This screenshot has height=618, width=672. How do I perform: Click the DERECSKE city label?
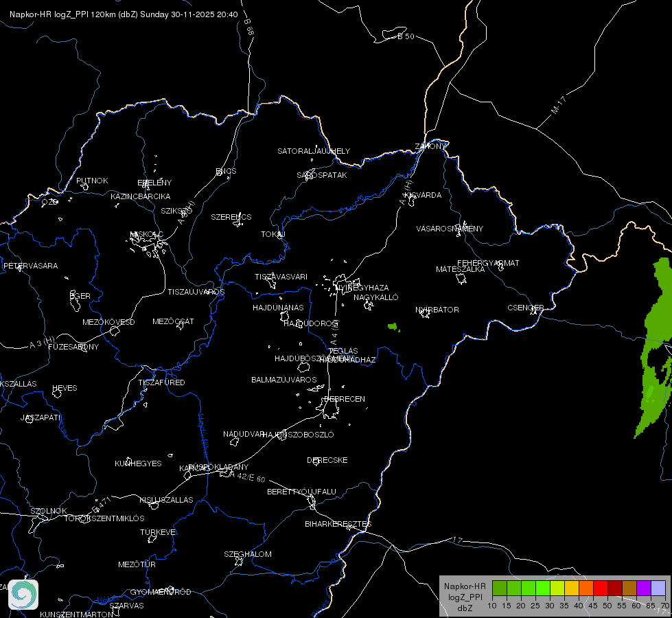(x=327, y=460)
